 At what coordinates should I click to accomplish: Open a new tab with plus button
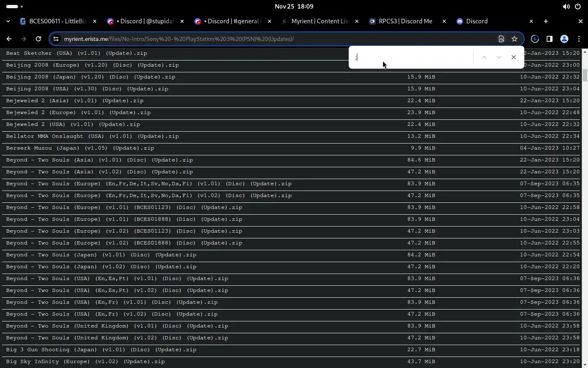(x=546, y=21)
